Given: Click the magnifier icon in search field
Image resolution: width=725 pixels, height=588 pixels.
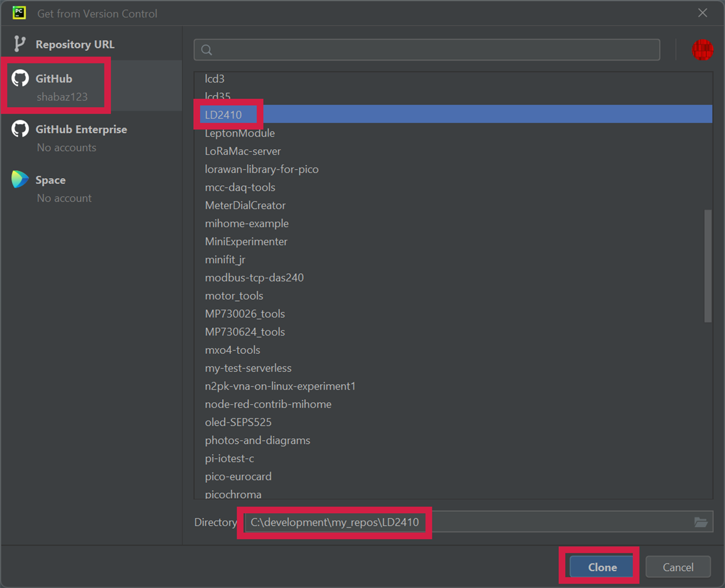Looking at the screenshot, I should 206,50.
